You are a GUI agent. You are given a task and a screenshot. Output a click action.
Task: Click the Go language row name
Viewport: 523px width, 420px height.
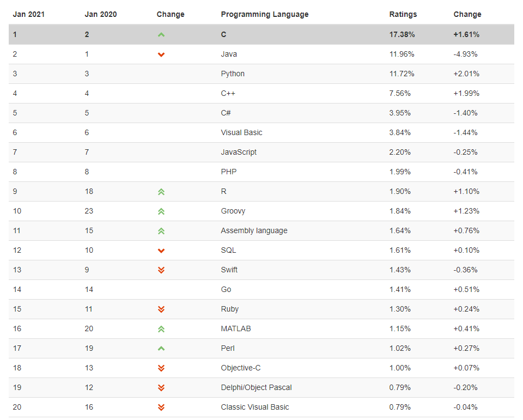(226, 290)
